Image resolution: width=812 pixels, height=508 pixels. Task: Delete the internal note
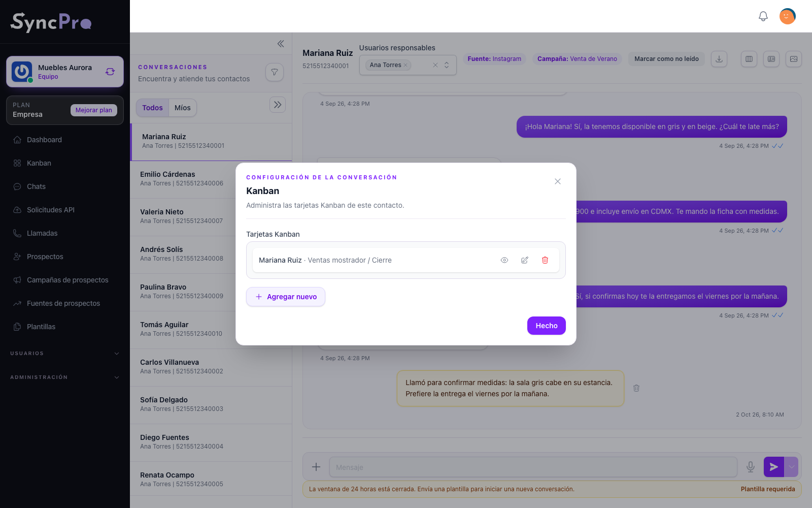tap(636, 388)
